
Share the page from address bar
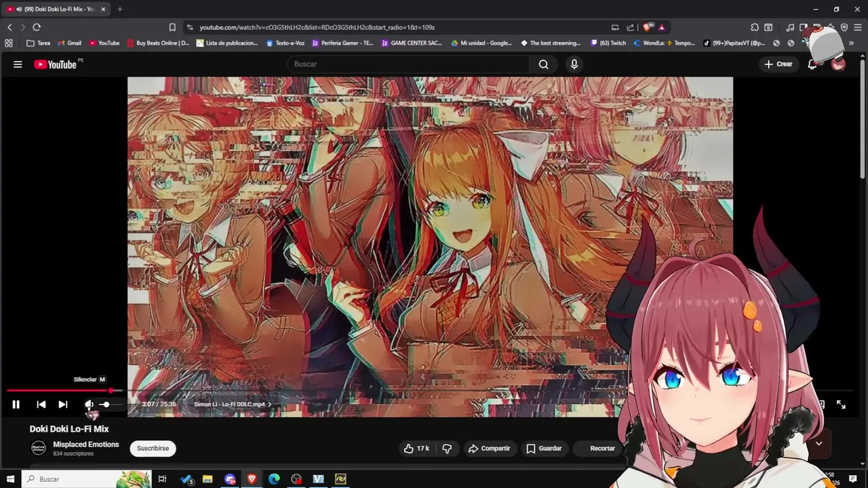[630, 27]
